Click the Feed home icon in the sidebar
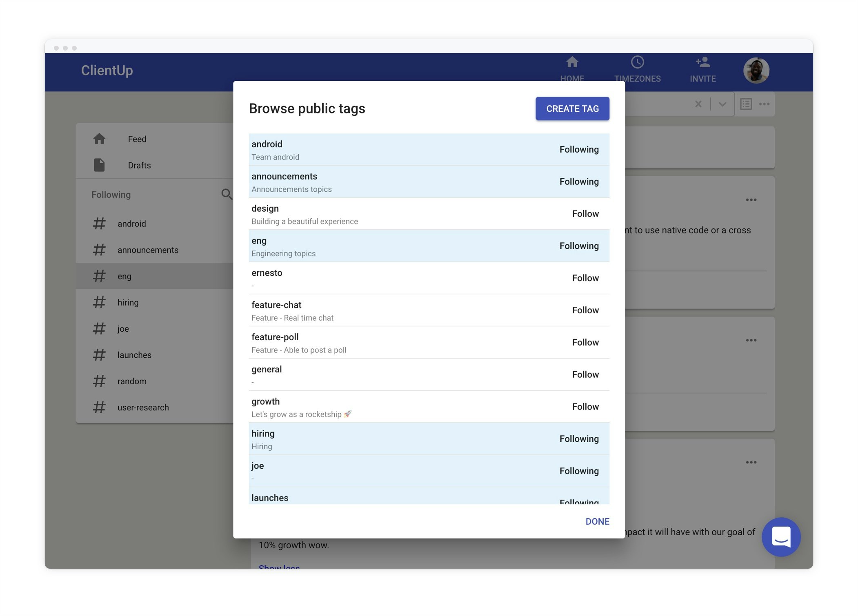Viewport: 858px width, 616px height. (99, 139)
